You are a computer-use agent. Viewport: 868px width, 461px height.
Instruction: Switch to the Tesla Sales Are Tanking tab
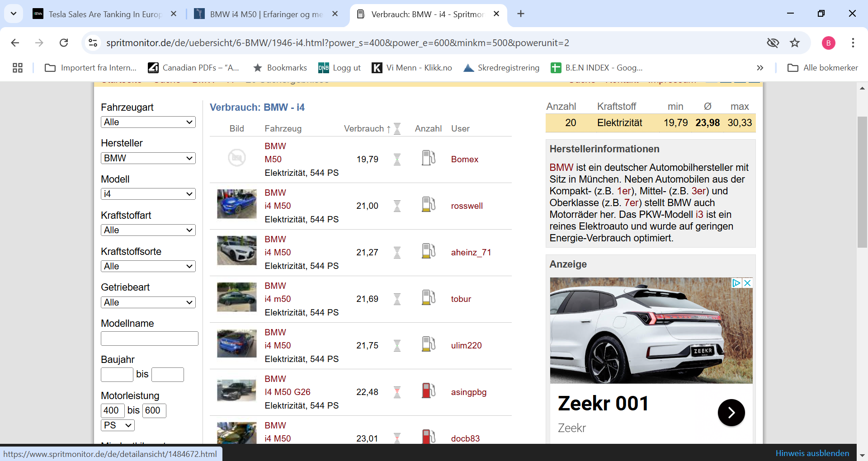[105, 14]
